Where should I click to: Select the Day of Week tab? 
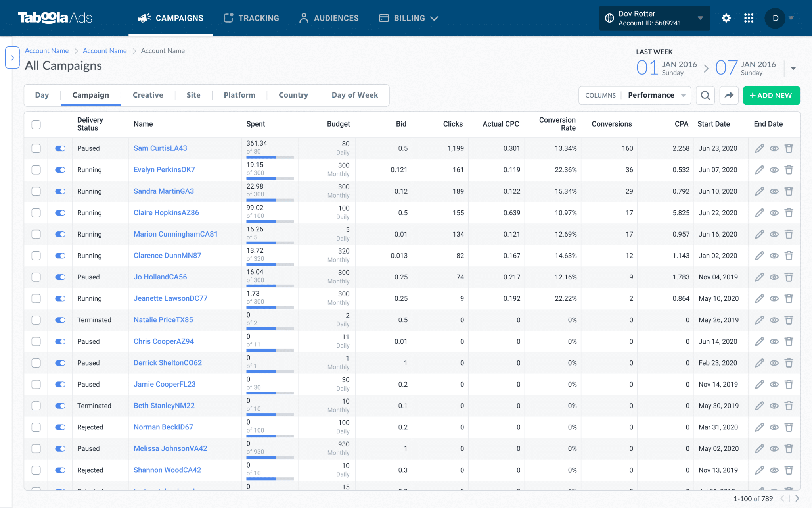pyautogui.click(x=354, y=95)
